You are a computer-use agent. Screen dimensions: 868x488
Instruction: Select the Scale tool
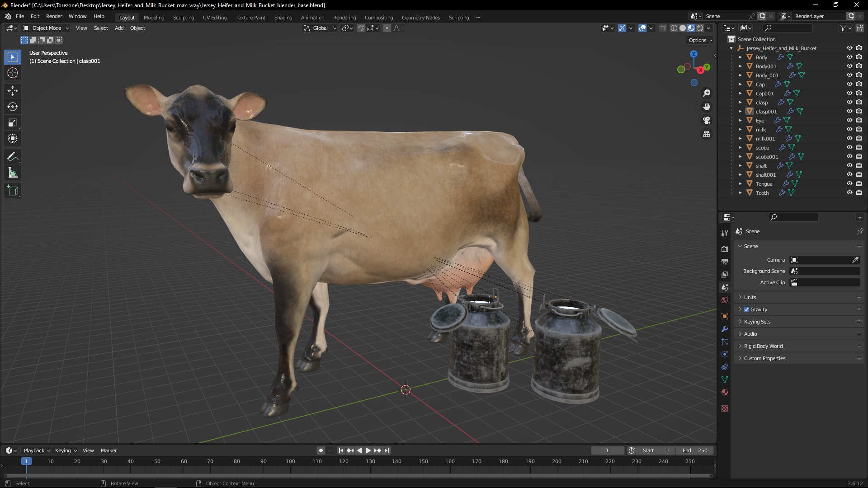point(13,123)
